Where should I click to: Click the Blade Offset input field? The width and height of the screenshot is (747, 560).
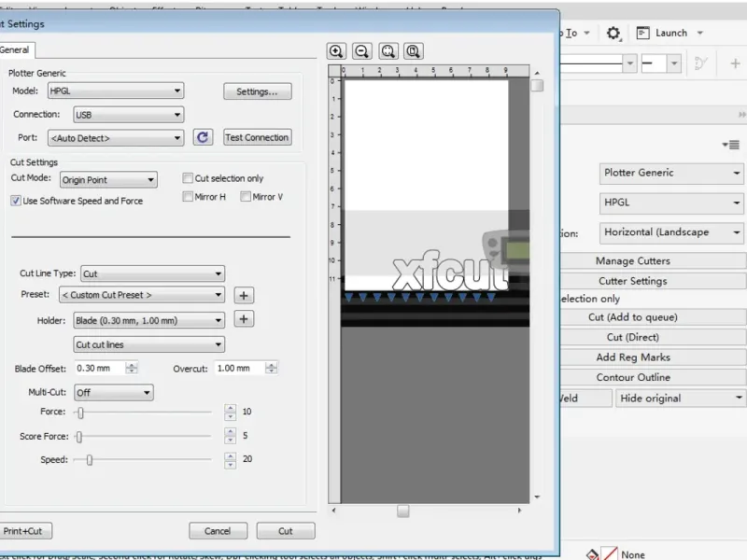(x=98, y=369)
